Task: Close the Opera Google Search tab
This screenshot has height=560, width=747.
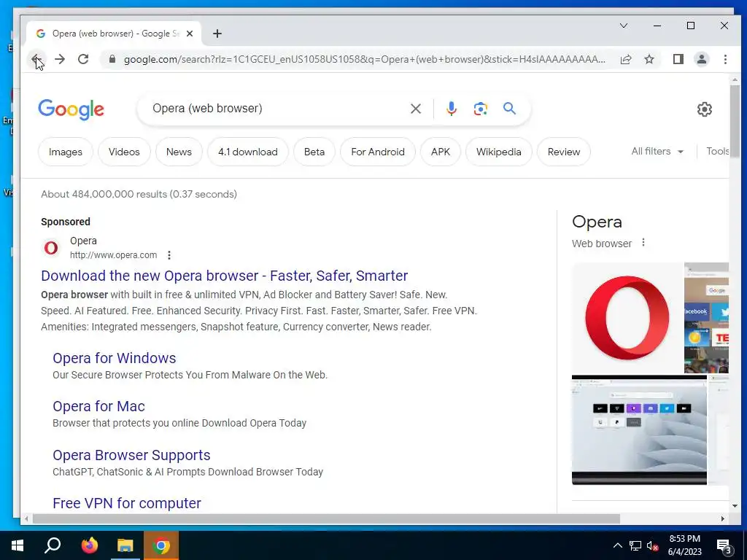Action: coord(190,34)
